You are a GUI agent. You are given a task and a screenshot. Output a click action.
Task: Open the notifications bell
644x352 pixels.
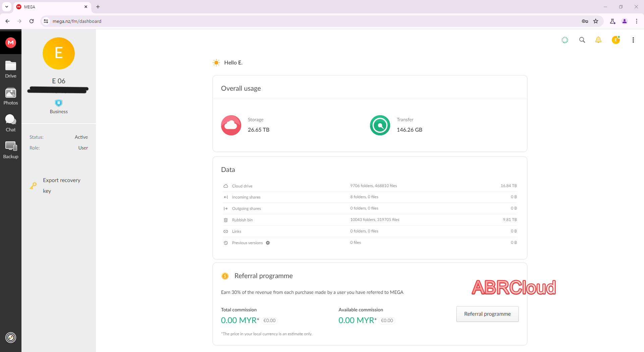pyautogui.click(x=598, y=40)
